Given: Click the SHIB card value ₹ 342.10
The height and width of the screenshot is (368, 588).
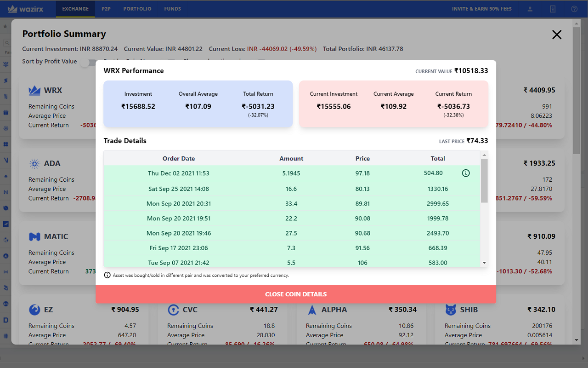Looking at the screenshot, I should (542, 310).
